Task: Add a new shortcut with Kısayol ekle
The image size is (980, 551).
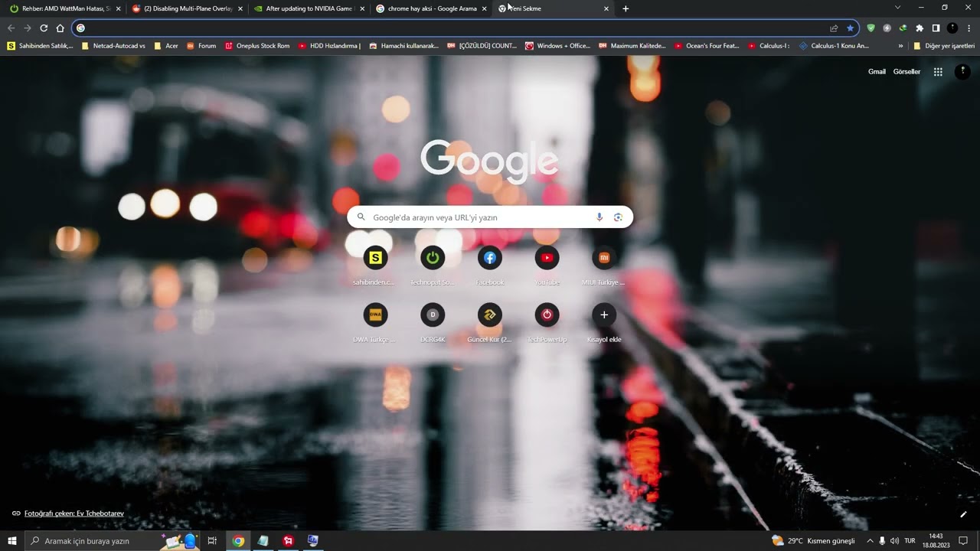Action: click(x=604, y=322)
